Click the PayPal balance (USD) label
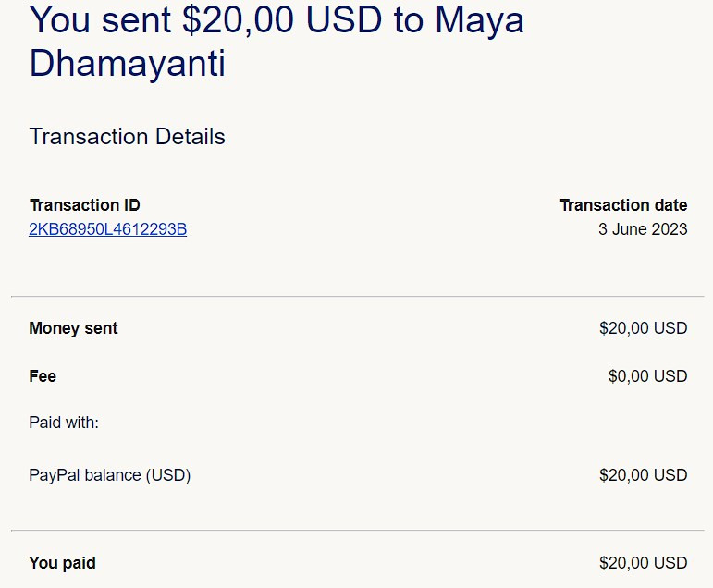 click(x=110, y=475)
